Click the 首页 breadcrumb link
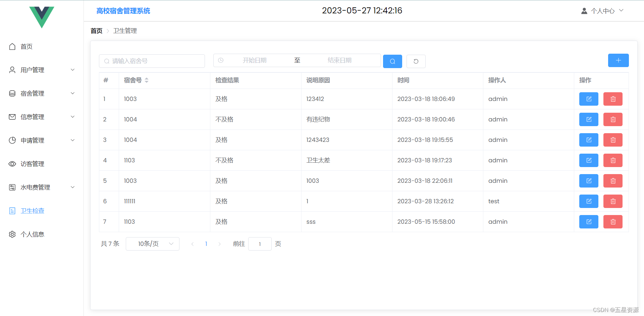This screenshot has height=316, width=644. coord(97,31)
